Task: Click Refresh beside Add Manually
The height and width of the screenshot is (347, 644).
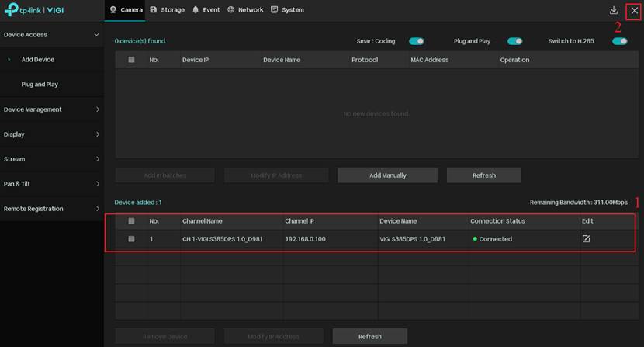Action: (x=483, y=175)
